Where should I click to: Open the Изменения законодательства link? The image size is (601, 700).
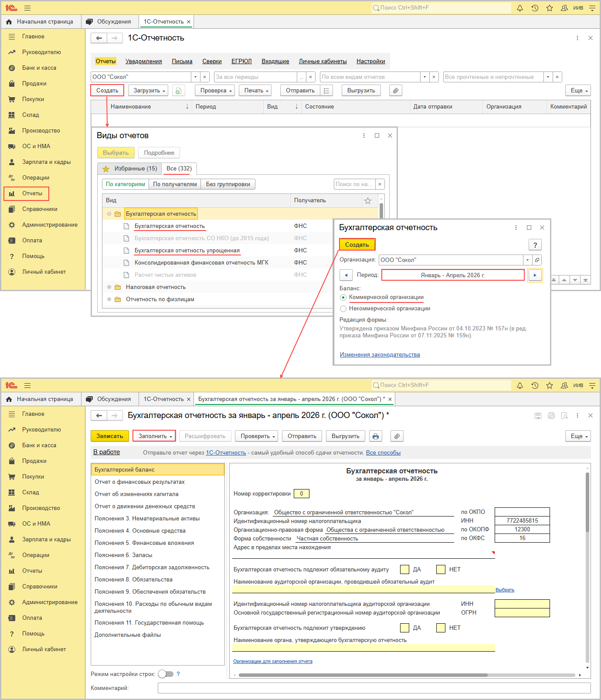point(380,355)
